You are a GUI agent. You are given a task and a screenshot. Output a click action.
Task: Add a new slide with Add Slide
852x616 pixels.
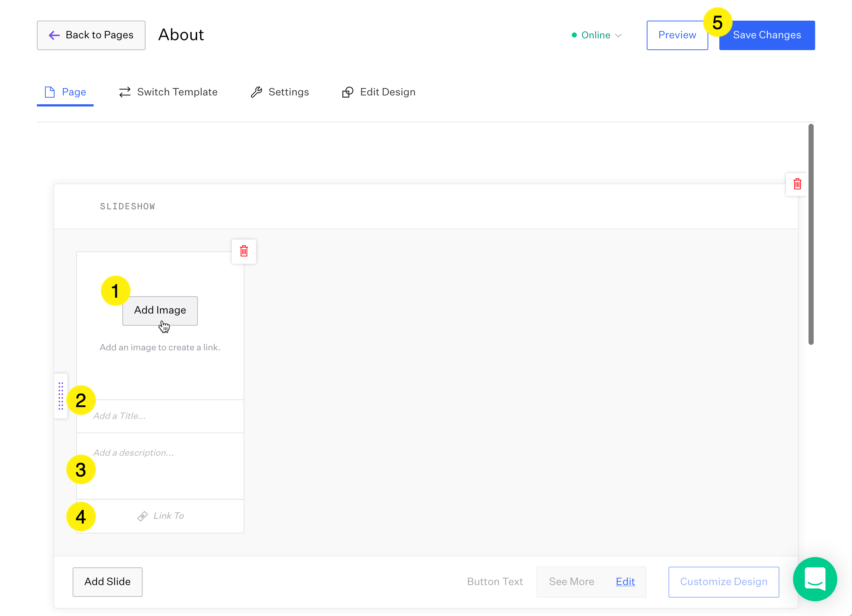tap(108, 581)
